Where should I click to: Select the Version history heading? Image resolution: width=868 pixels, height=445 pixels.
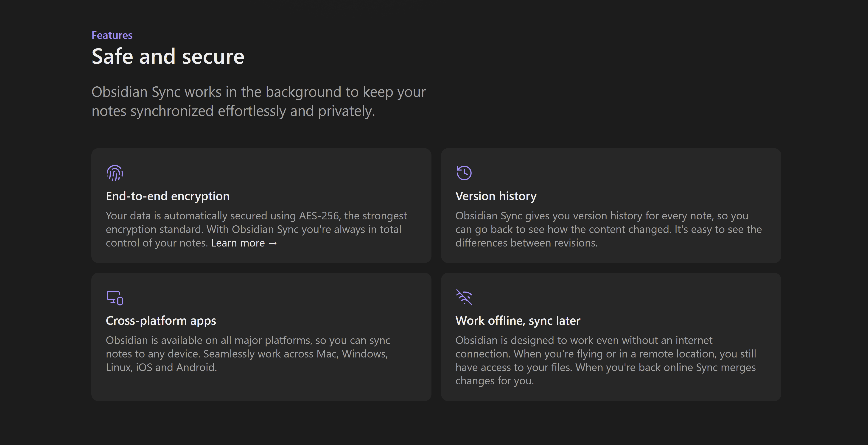tap(496, 196)
